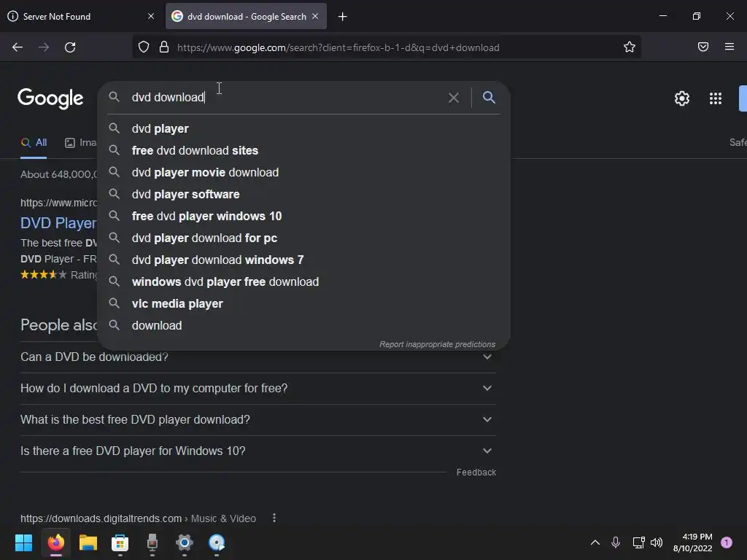Screen dimensions: 747x560
Task: Bookmark this page with the star icon
Action: click(630, 47)
